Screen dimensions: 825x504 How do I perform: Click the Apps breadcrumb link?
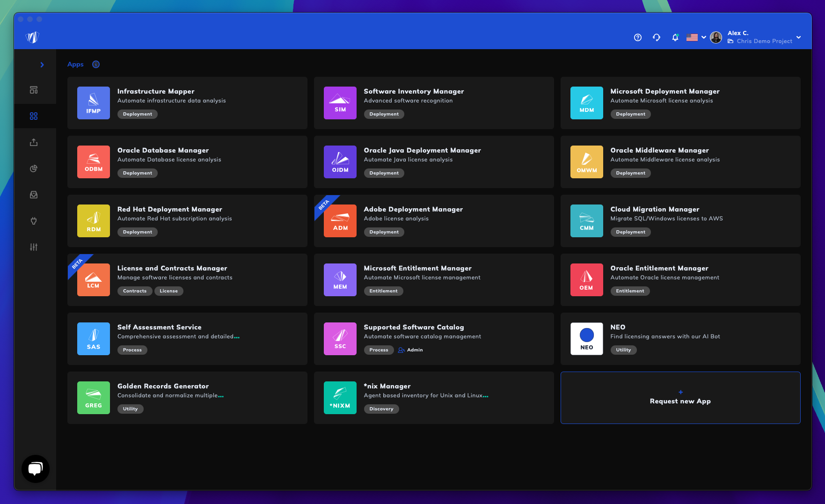pos(75,65)
